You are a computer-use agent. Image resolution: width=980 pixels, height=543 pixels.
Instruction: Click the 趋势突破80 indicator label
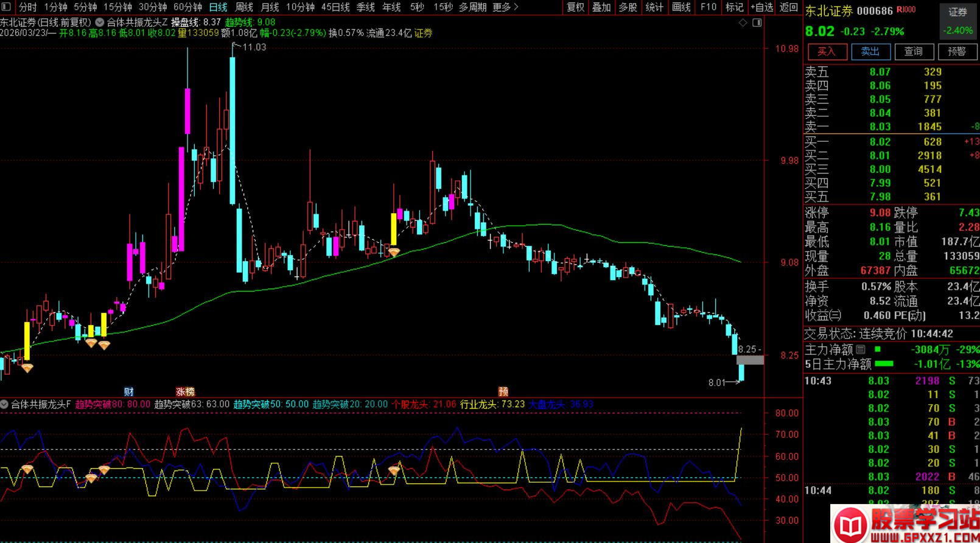pos(113,404)
